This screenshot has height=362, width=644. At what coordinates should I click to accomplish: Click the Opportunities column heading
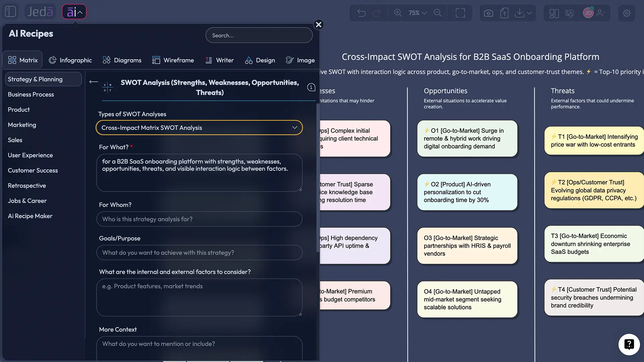[445, 91]
